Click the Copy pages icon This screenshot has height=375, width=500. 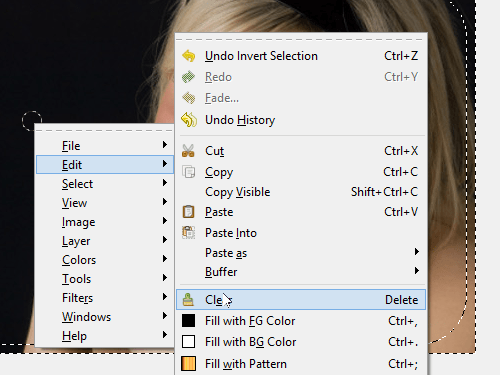pyautogui.click(x=189, y=172)
